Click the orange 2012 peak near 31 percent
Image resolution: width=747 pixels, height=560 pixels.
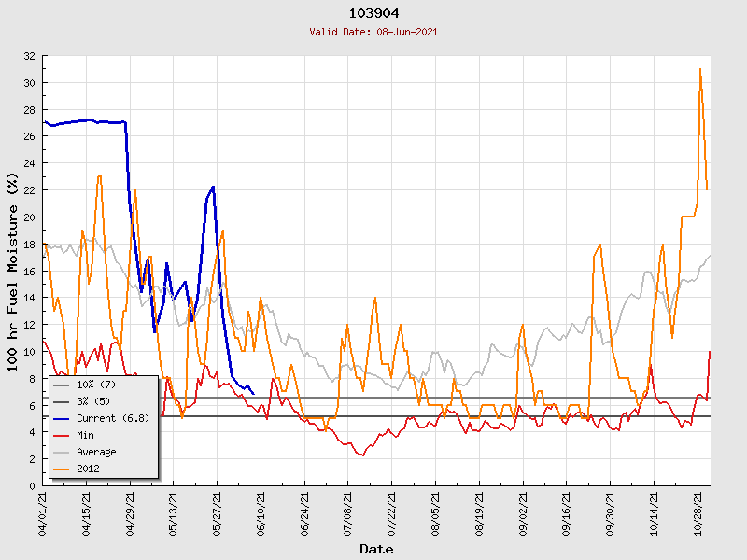click(700, 69)
